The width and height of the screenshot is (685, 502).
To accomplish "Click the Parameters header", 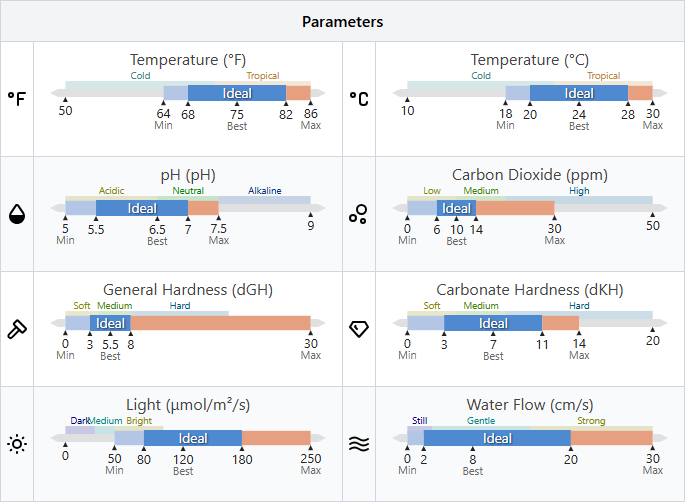I will tap(342, 21).
